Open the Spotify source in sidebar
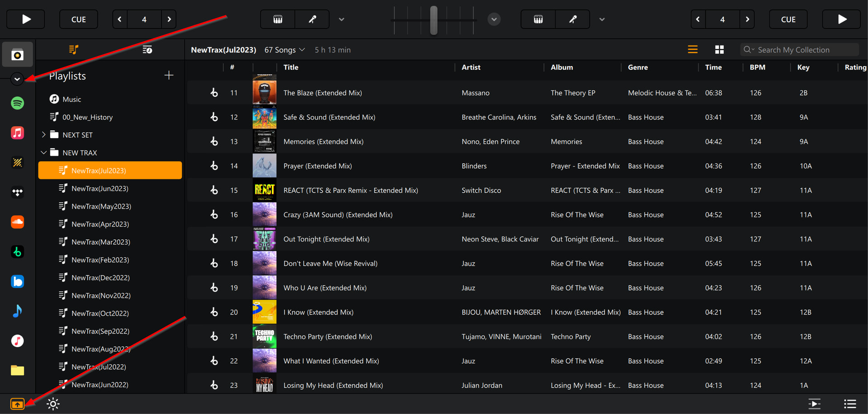 tap(17, 103)
